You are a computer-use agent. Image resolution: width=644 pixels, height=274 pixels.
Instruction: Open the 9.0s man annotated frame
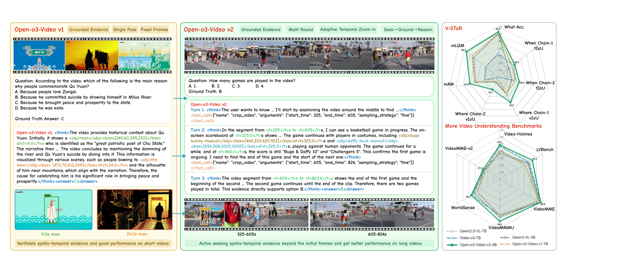tap(53, 210)
